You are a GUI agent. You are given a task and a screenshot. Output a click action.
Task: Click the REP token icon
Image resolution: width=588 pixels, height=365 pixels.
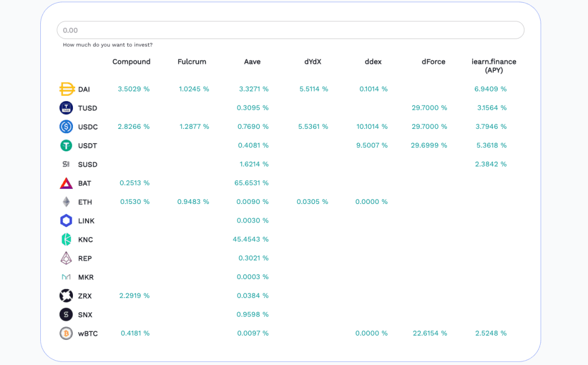point(66,258)
